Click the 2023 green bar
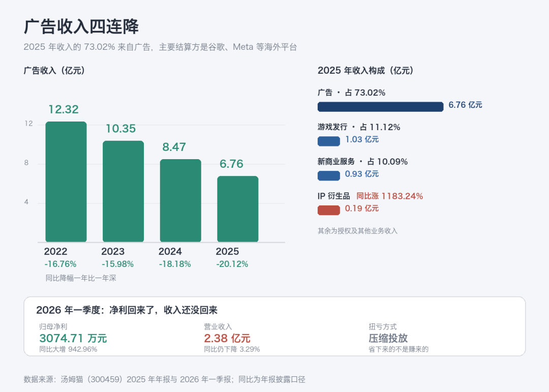The image size is (549, 392). coord(123,191)
